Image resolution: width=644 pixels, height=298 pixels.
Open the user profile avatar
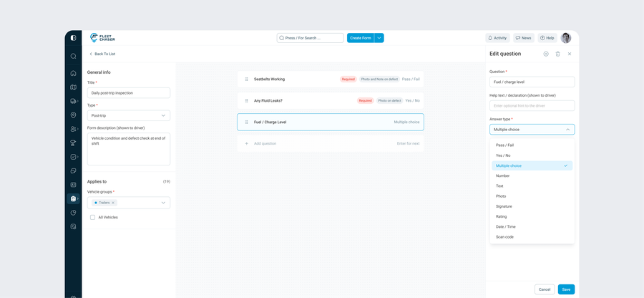click(566, 38)
